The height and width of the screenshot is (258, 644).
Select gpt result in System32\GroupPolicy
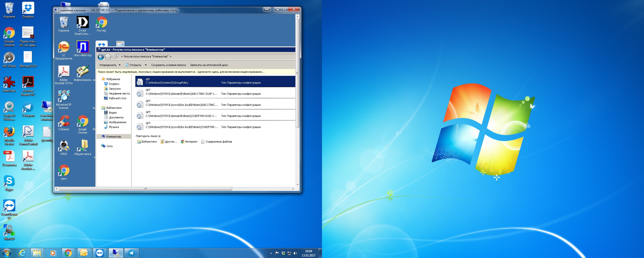tap(215, 81)
